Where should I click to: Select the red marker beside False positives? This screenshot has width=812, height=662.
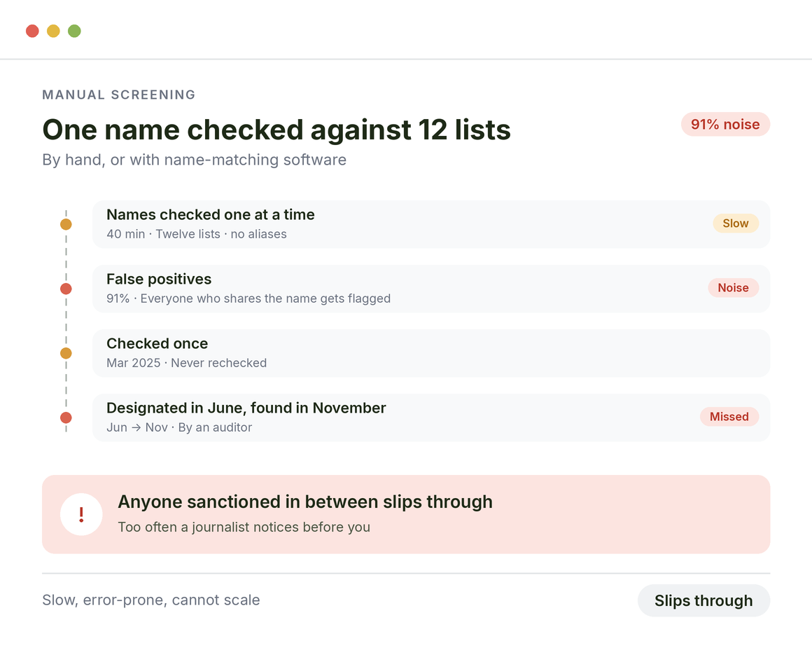pyautogui.click(x=66, y=289)
